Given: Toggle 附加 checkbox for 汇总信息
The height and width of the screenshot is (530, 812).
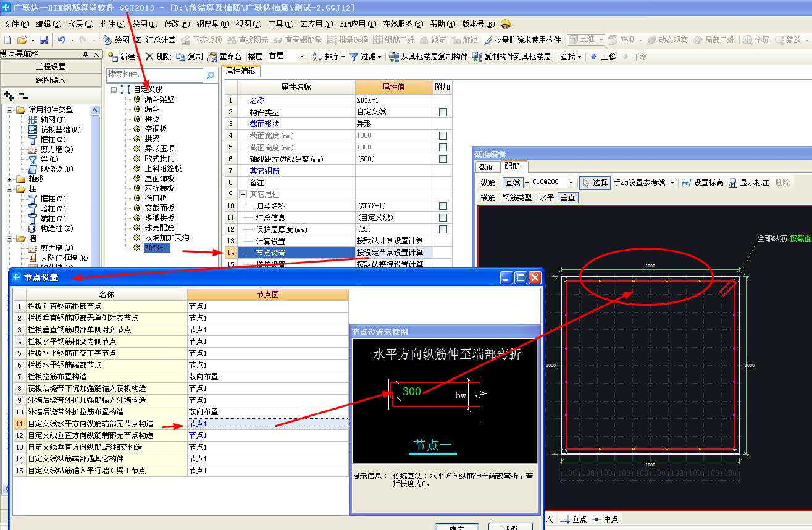Looking at the screenshot, I should pos(443,217).
